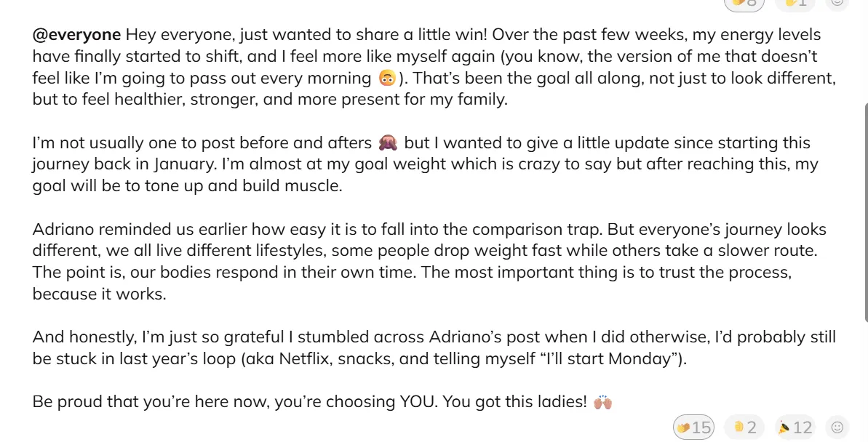Toggle the reaction with count 2
868x442 pixels.
tap(744, 427)
